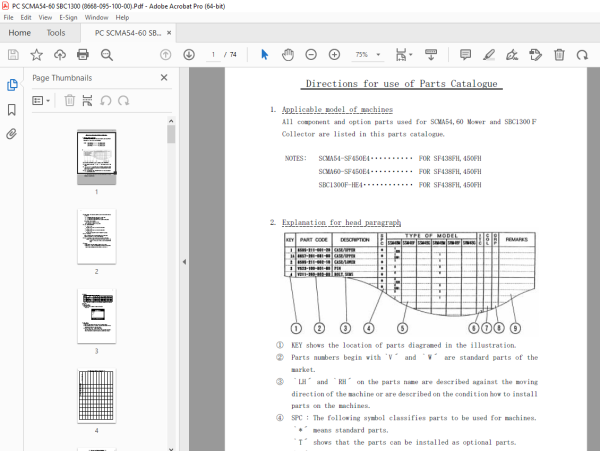Go to the previous page

click(165, 55)
